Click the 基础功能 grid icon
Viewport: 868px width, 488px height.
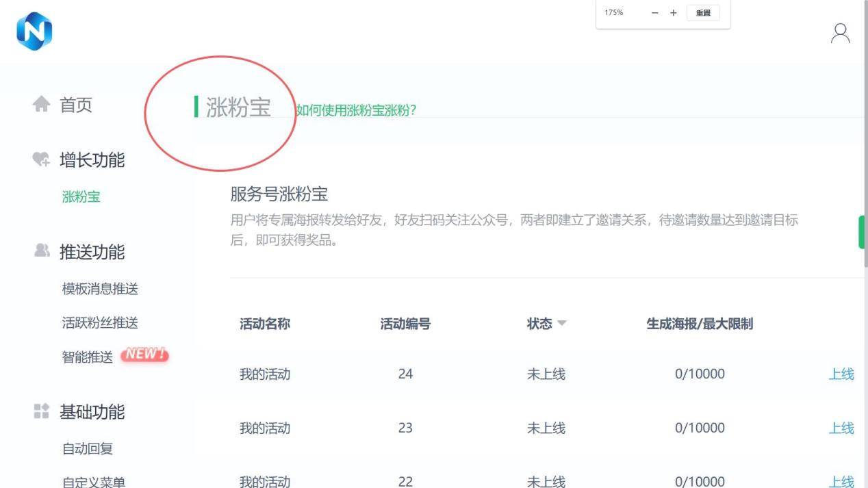42,412
